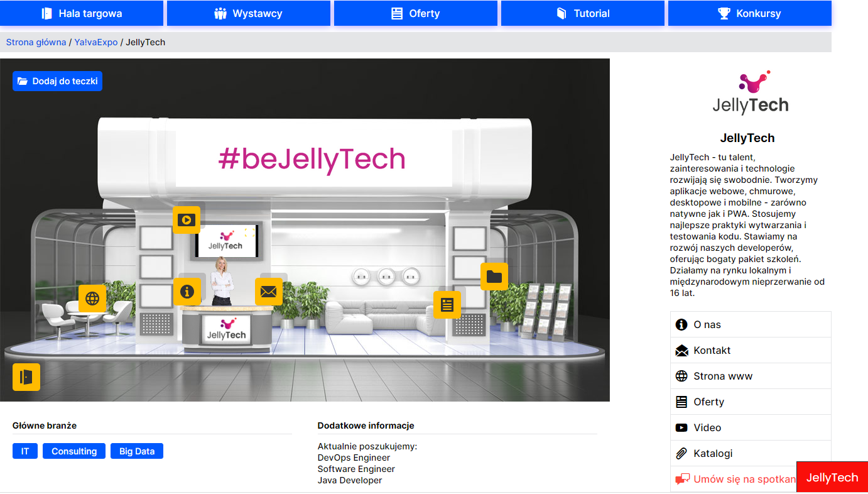Click the yellow video play icon on booth
The image size is (868, 494).
(187, 220)
